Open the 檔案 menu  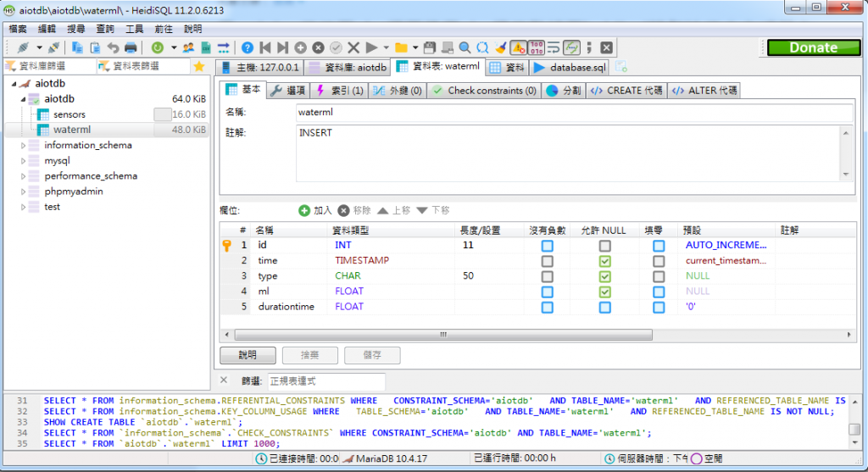18,29
